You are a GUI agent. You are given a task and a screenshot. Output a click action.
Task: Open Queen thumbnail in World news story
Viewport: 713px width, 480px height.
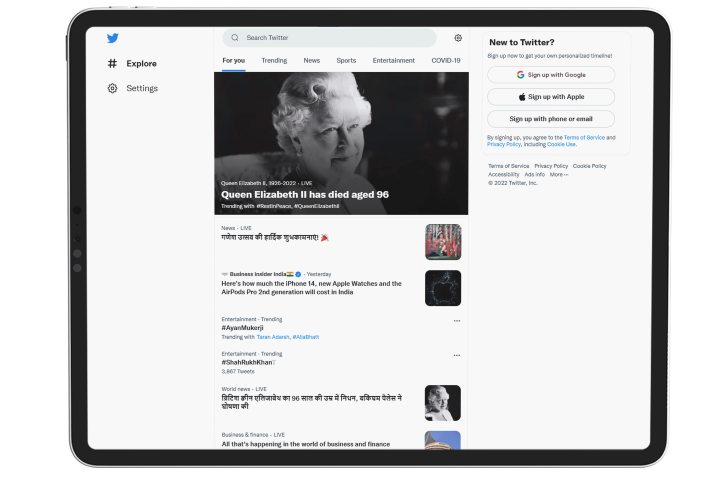(443, 403)
